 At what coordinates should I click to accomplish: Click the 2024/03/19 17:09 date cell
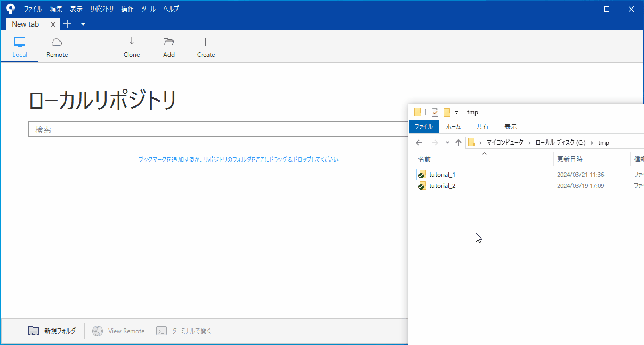(581, 186)
